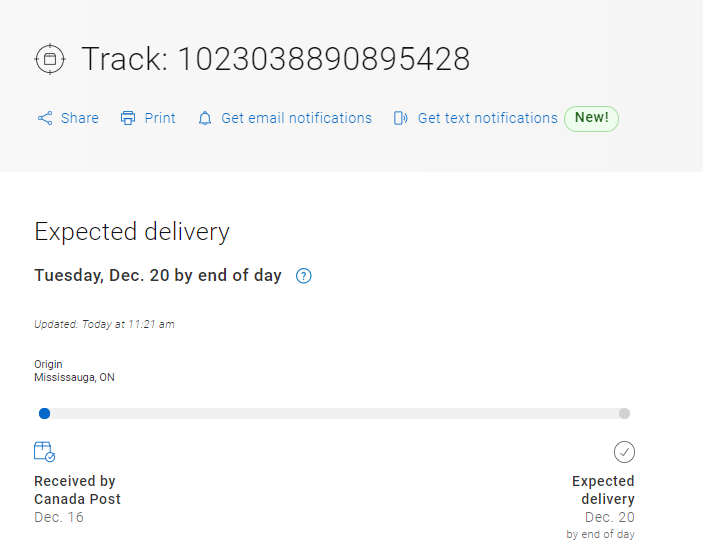
Task: Click the Received by Canada Post label
Action: click(x=77, y=490)
